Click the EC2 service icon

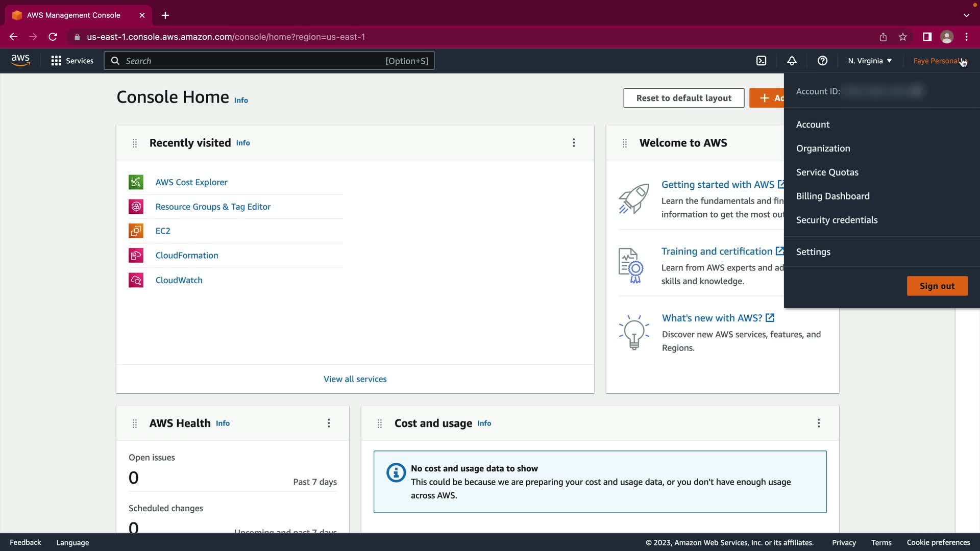(136, 231)
